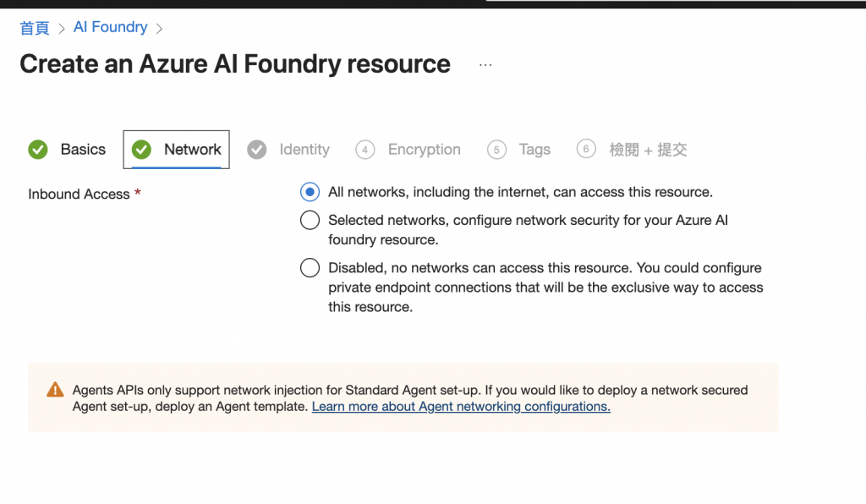
Task: Open Learn more about Agent networking configurations
Action: click(461, 407)
